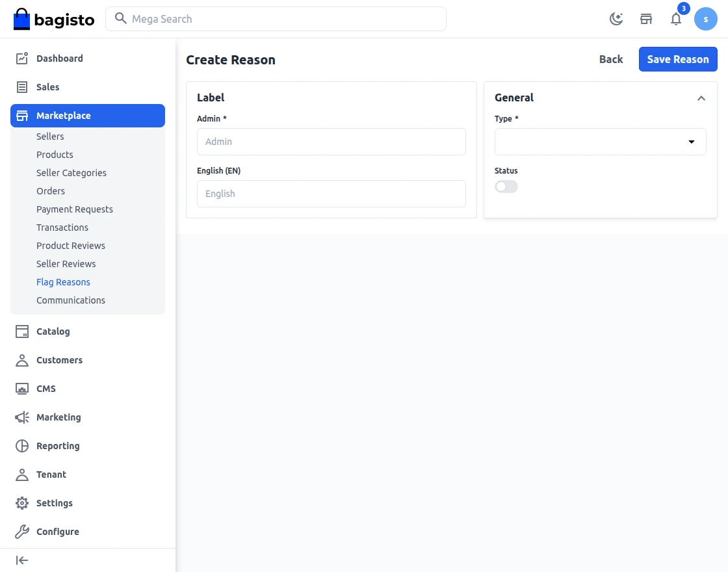Image resolution: width=728 pixels, height=572 pixels.
Task: Click the Bagisto logo
Action: tap(54, 19)
